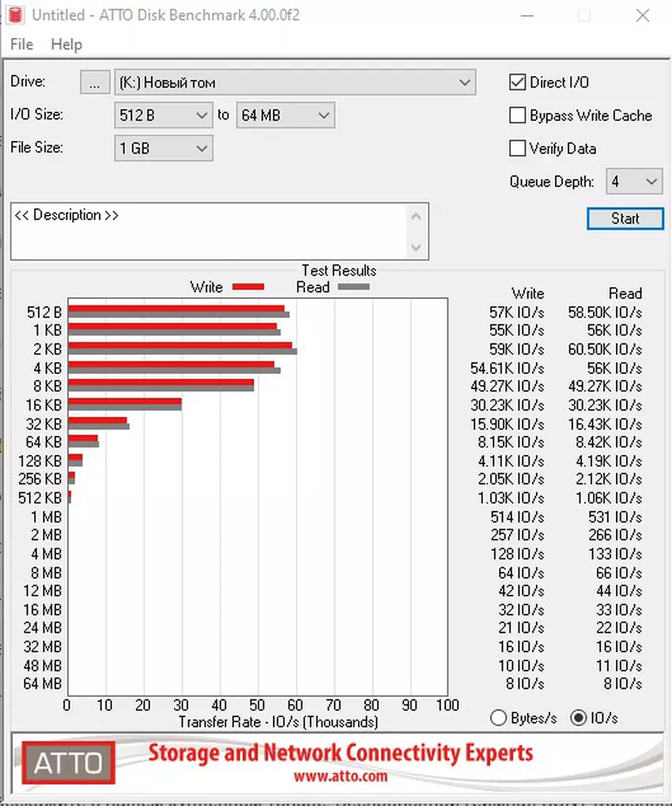The height and width of the screenshot is (806, 672).
Task: Expand the Drive selection dropdown
Action: click(x=465, y=82)
